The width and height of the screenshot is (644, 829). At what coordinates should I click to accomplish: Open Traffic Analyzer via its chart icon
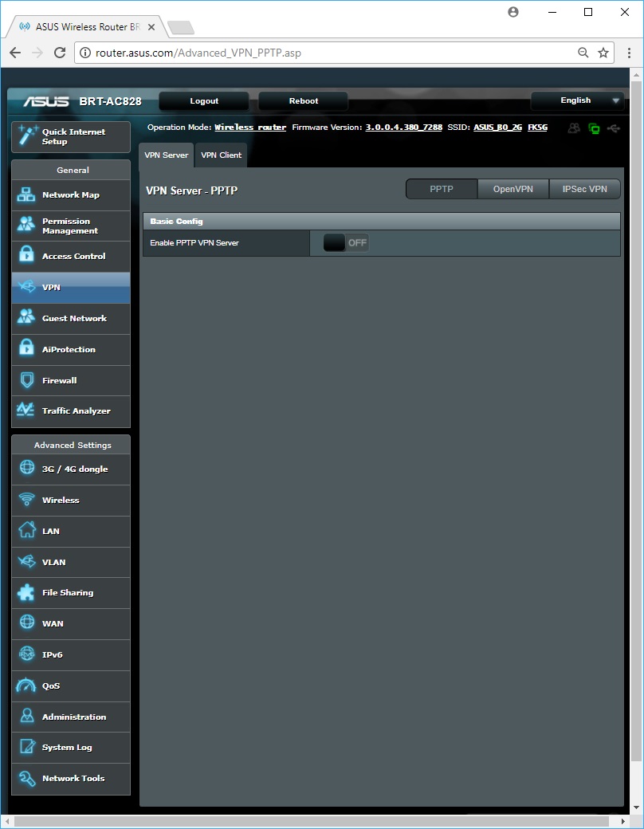coord(26,411)
